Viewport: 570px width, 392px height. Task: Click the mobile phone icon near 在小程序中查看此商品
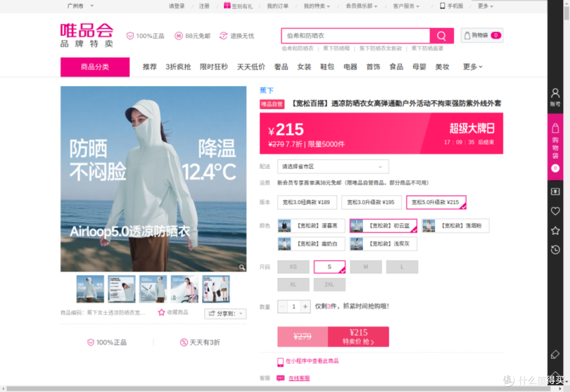tap(280, 361)
